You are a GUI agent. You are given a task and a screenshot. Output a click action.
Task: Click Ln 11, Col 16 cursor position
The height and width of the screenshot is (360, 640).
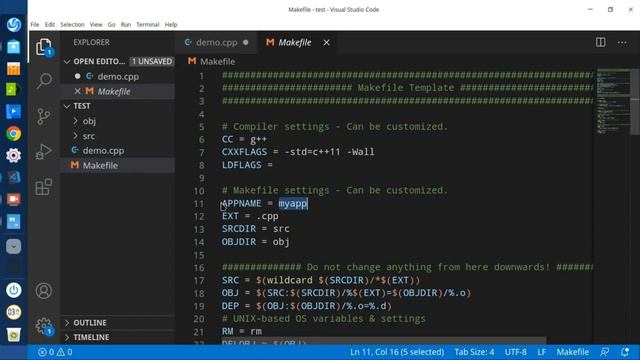point(397,352)
